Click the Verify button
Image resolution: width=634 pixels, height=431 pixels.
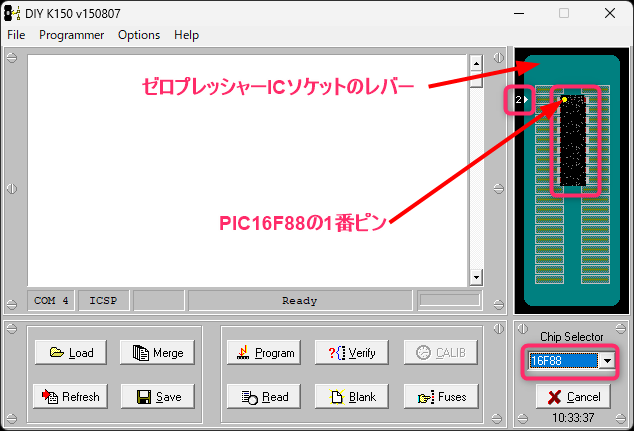(x=352, y=353)
